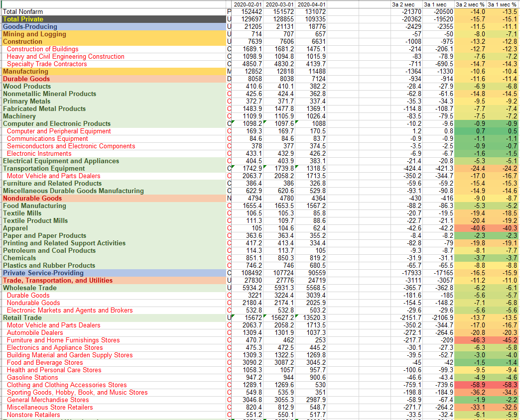520x420 pixels.
Task: Select Computer and Electronic Products label
Action: [x=57, y=123]
